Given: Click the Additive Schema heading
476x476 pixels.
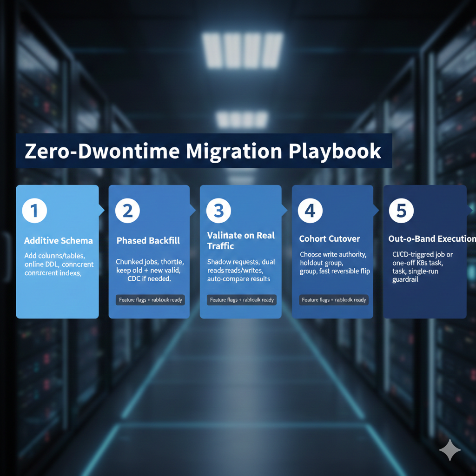Looking at the screenshot, I should [x=58, y=241].
